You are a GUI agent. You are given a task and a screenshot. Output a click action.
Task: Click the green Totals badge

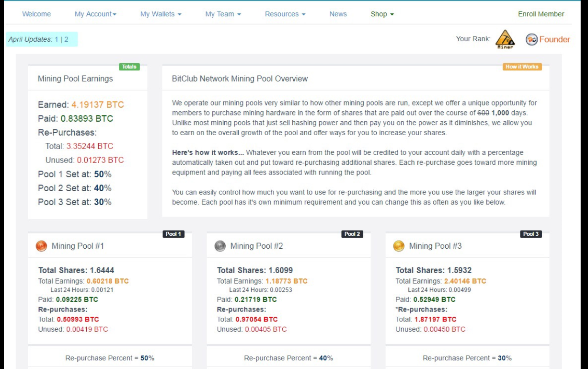coord(129,67)
